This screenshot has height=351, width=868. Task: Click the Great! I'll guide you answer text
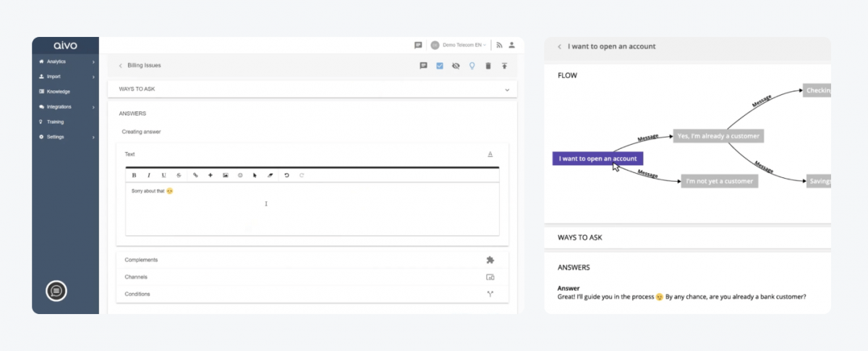point(681,297)
